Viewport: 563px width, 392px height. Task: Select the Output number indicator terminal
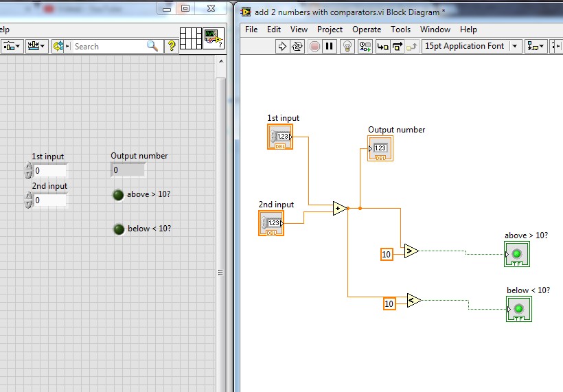point(380,148)
